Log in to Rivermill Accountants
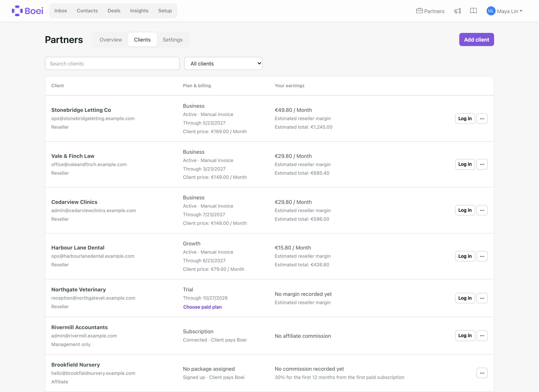539x392 pixels. (x=465, y=336)
